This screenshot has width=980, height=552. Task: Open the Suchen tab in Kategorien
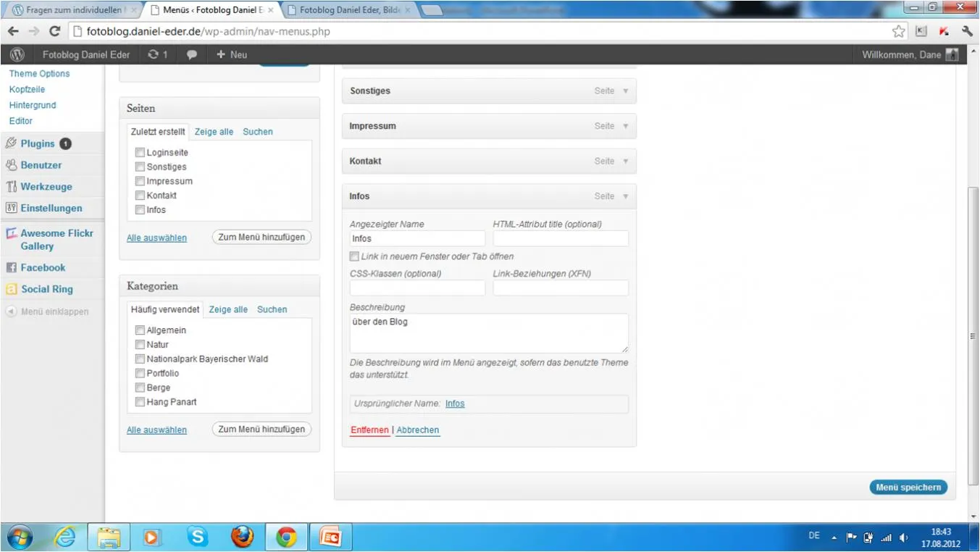pos(272,309)
